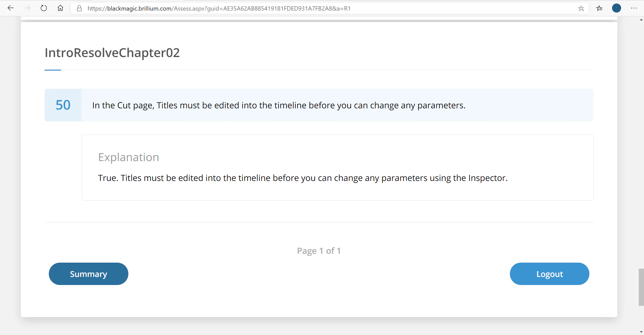Click the 'Page 1 of 1' indicator

tap(319, 251)
